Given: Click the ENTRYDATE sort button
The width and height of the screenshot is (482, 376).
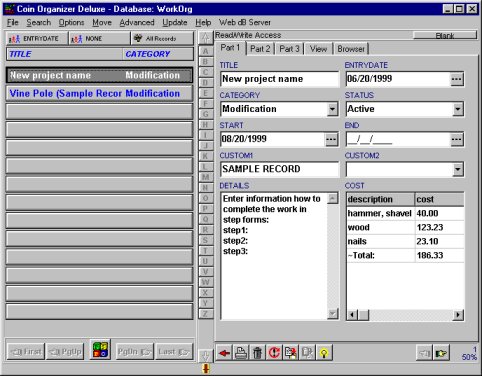Looking at the screenshot, I should pyautogui.click(x=37, y=39).
